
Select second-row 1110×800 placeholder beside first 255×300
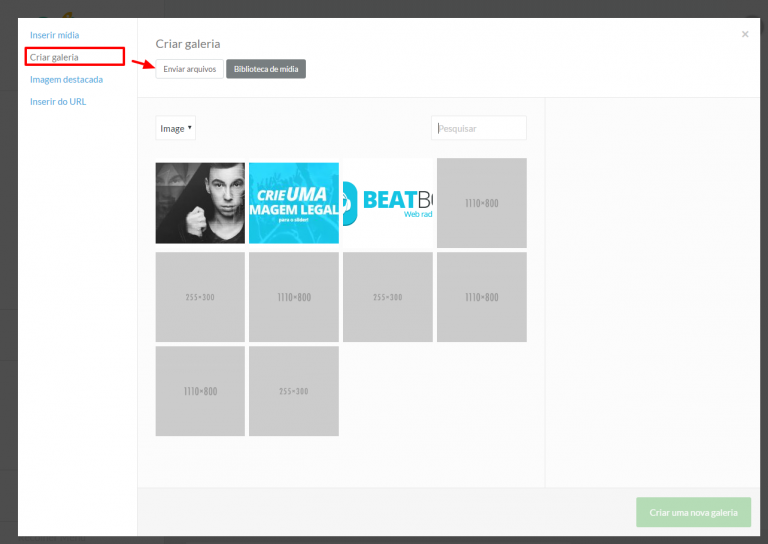tap(294, 297)
